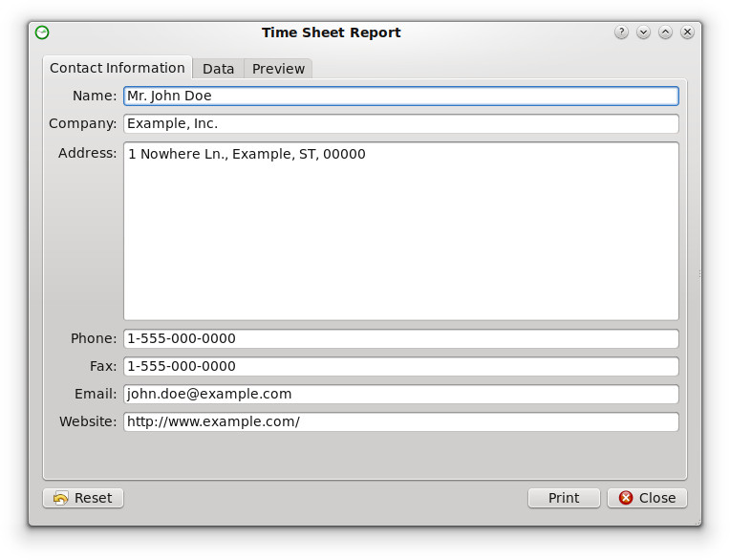Image resolution: width=730 pixels, height=560 pixels.
Task: Open the Data tab
Action: click(x=219, y=69)
